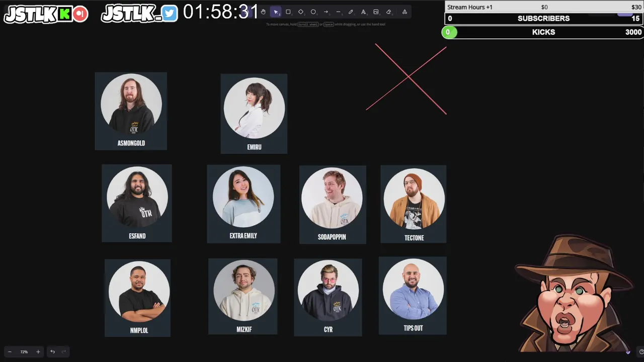The height and width of the screenshot is (362, 644).
Task: Select the Asmongold card
Action: coord(131,111)
